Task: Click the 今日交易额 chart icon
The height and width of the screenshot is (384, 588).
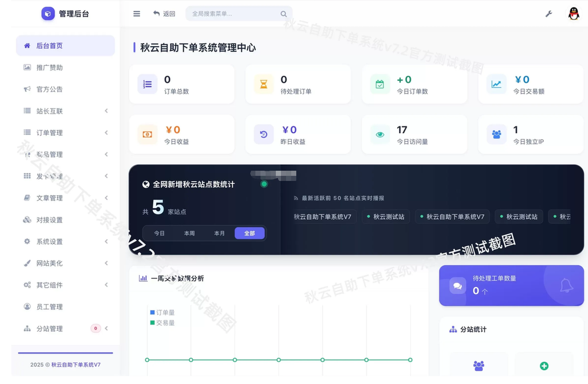Action: [496, 84]
